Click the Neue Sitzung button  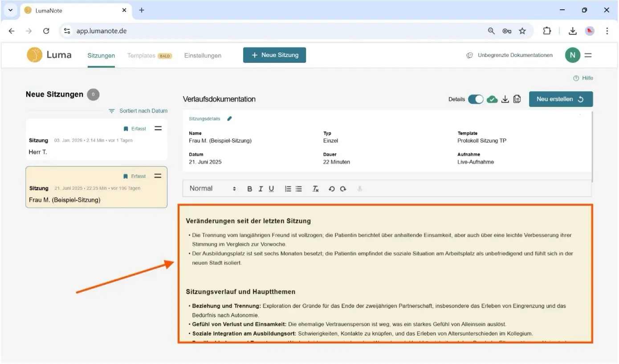274,55
